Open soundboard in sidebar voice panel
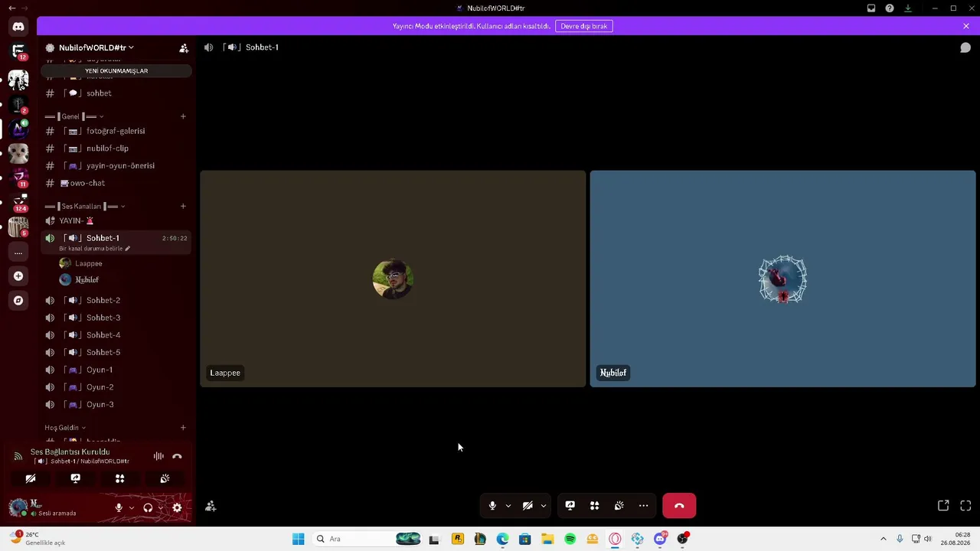980x551 pixels. pyautogui.click(x=165, y=478)
